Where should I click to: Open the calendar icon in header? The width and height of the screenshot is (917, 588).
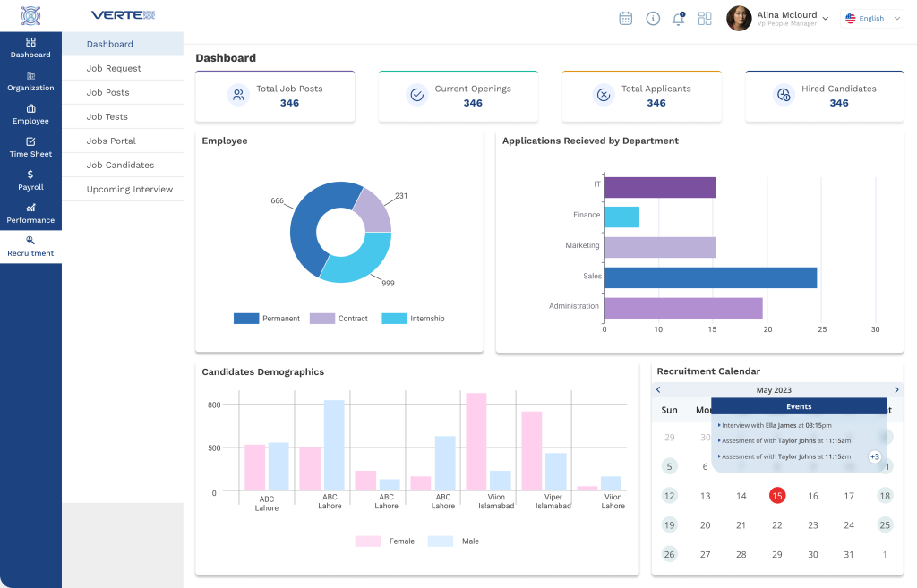point(626,19)
